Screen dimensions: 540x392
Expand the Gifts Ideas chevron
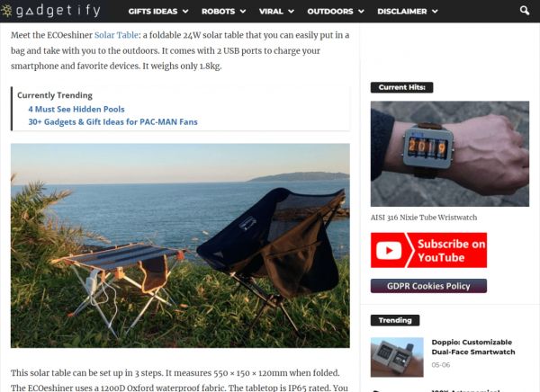[185, 12]
